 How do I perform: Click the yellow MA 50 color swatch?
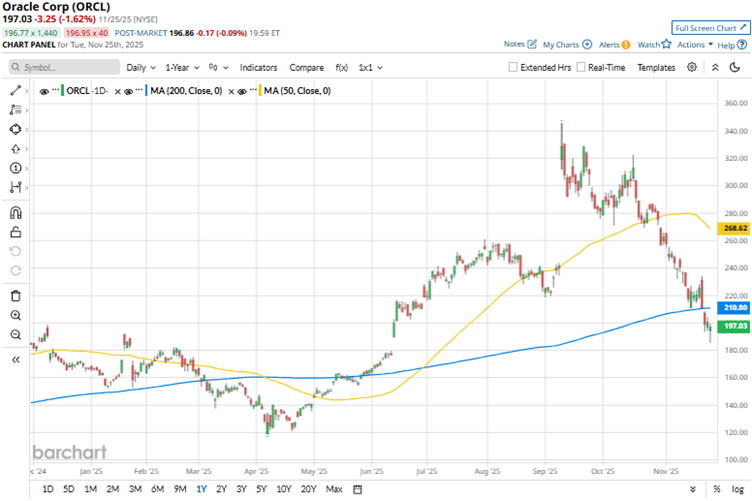point(263,91)
